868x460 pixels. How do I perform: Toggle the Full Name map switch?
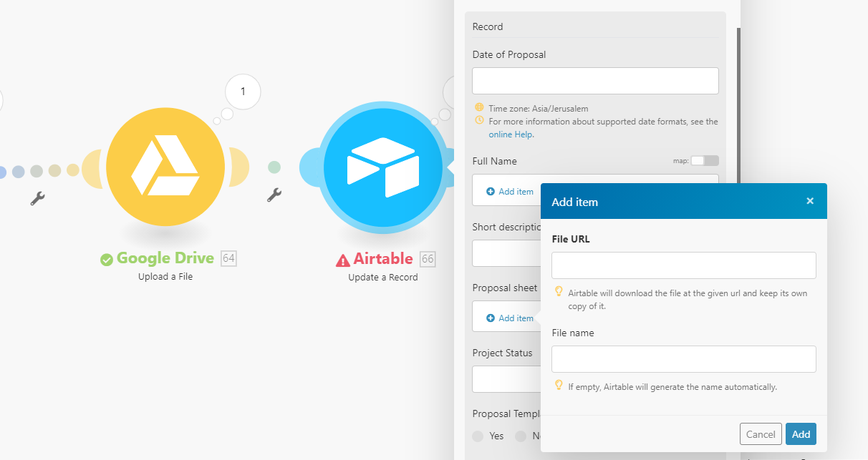[705, 161]
